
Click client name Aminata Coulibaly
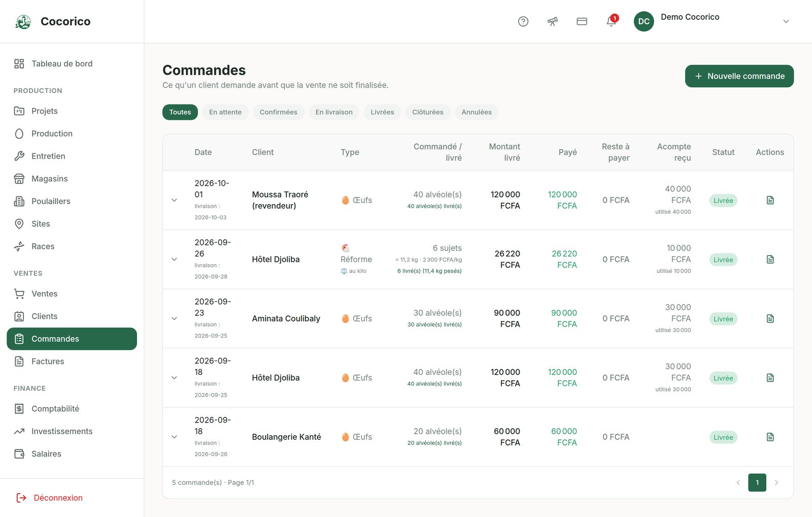pos(286,318)
